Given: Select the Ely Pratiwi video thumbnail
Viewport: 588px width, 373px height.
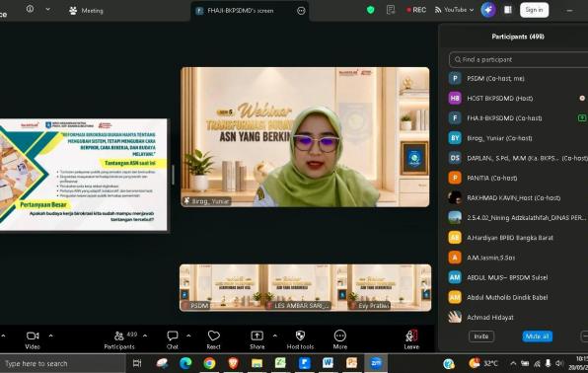Looking at the screenshot, I should (390, 288).
